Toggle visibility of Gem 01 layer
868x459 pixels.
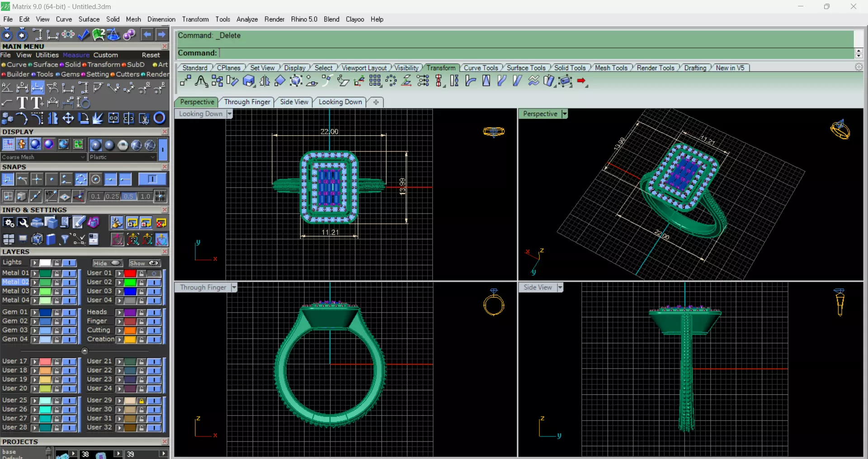coord(69,312)
